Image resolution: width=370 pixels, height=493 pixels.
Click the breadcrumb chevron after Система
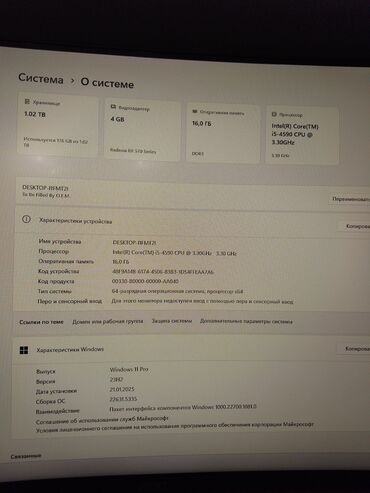point(72,81)
